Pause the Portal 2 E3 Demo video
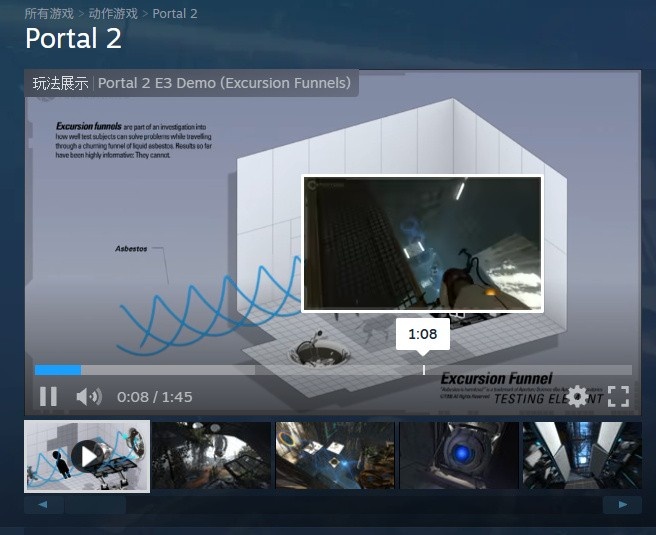656x535 pixels. 48,396
